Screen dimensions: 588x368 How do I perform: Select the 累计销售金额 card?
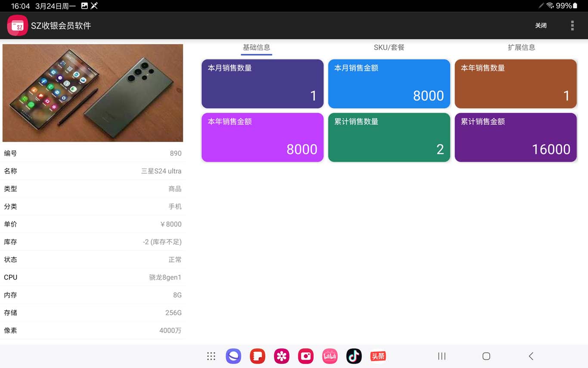[516, 137]
